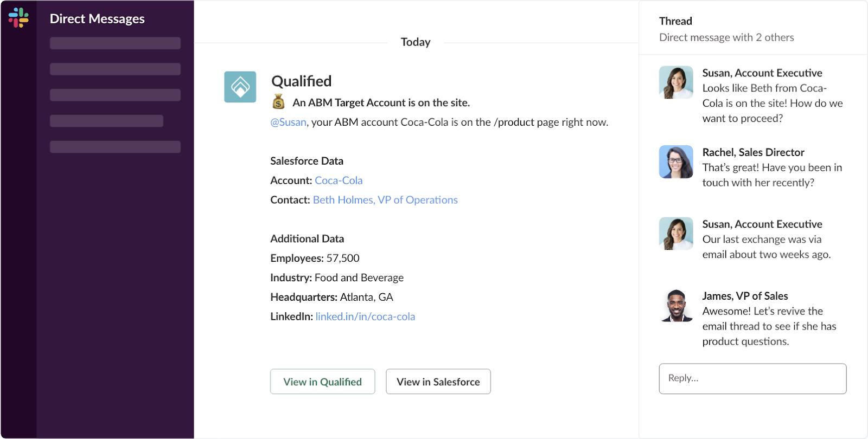Select the last sidebar conversation placeholder
Viewport: 868px width, 439px height.
115,147
